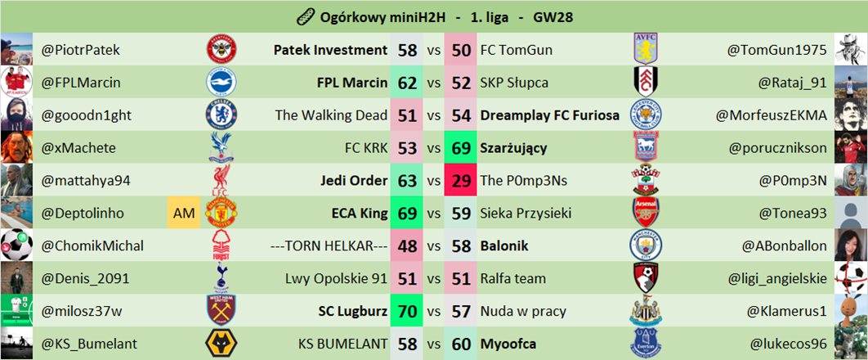868x360 pixels.
Task: Open the @Deptolinho handle link
Action: pyautogui.click(x=83, y=214)
